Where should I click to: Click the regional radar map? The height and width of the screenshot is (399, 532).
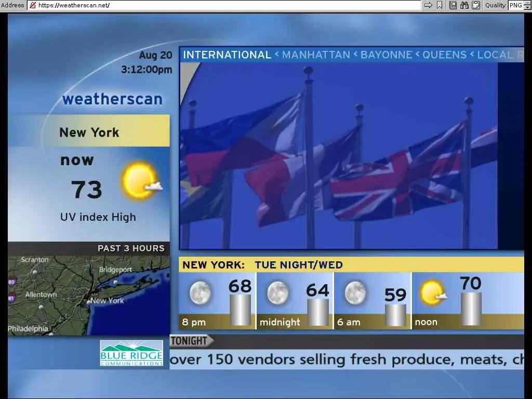89,296
